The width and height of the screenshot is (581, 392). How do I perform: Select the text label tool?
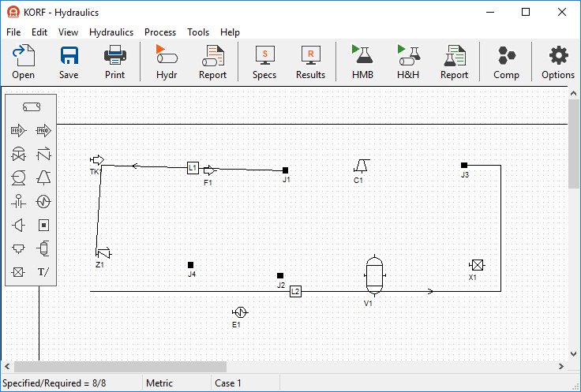tap(43, 272)
